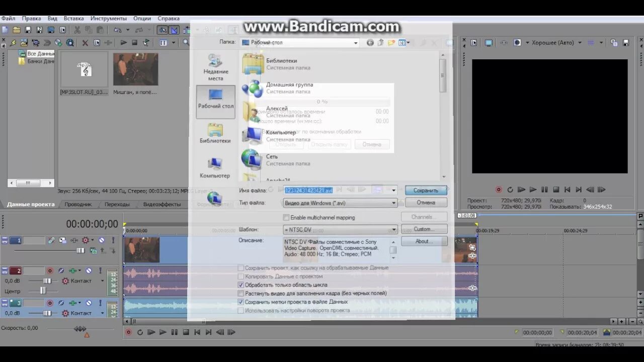Open the 'Вставка' menu

[74, 19]
